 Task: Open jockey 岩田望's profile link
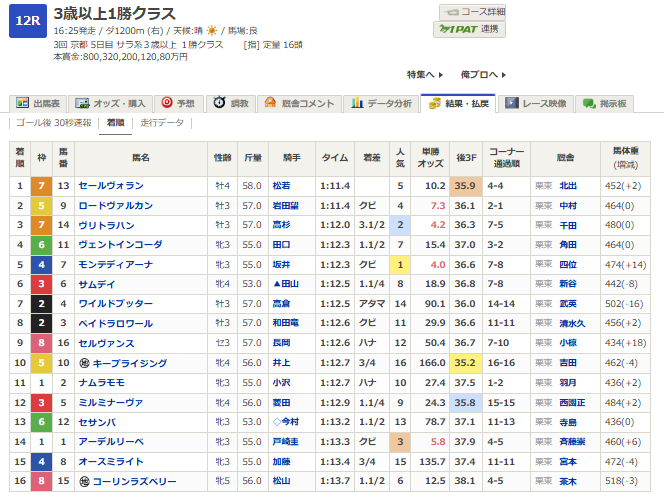pyautogui.click(x=285, y=205)
